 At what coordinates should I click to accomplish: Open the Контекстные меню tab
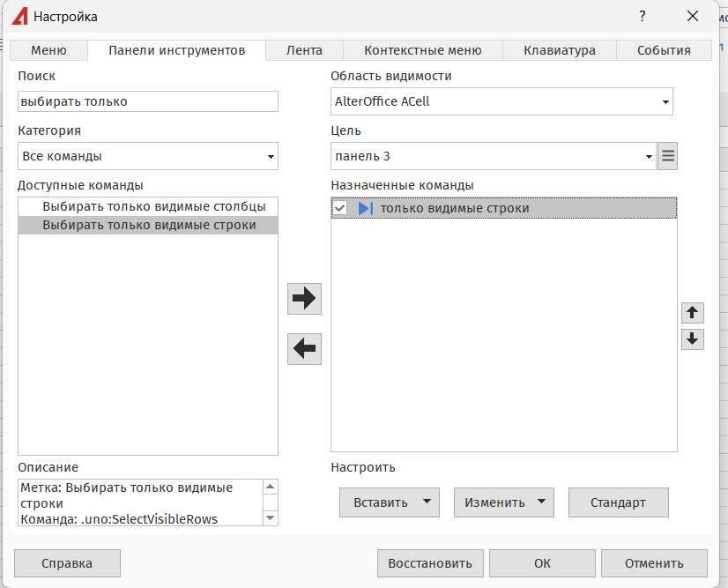tap(422, 50)
